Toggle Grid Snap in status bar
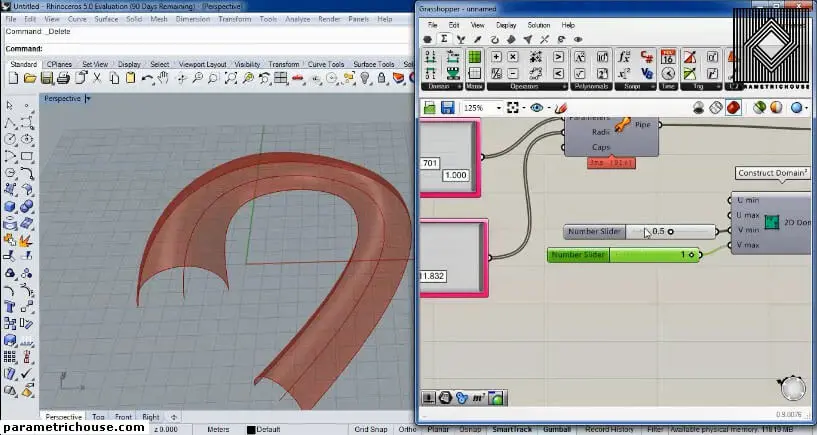 click(x=370, y=429)
